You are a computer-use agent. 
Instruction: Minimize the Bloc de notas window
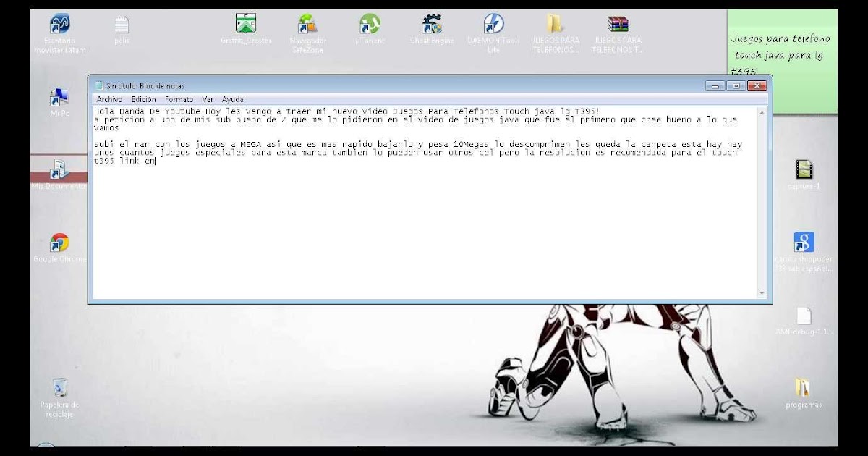click(715, 85)
